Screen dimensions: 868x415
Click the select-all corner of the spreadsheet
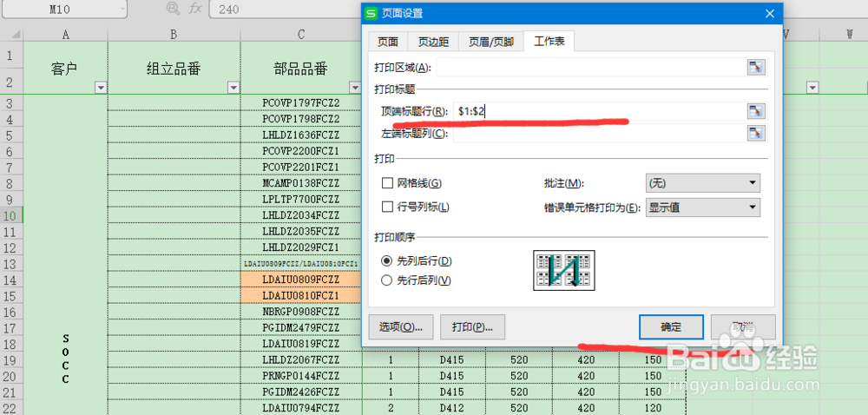[x=11, y=35]
